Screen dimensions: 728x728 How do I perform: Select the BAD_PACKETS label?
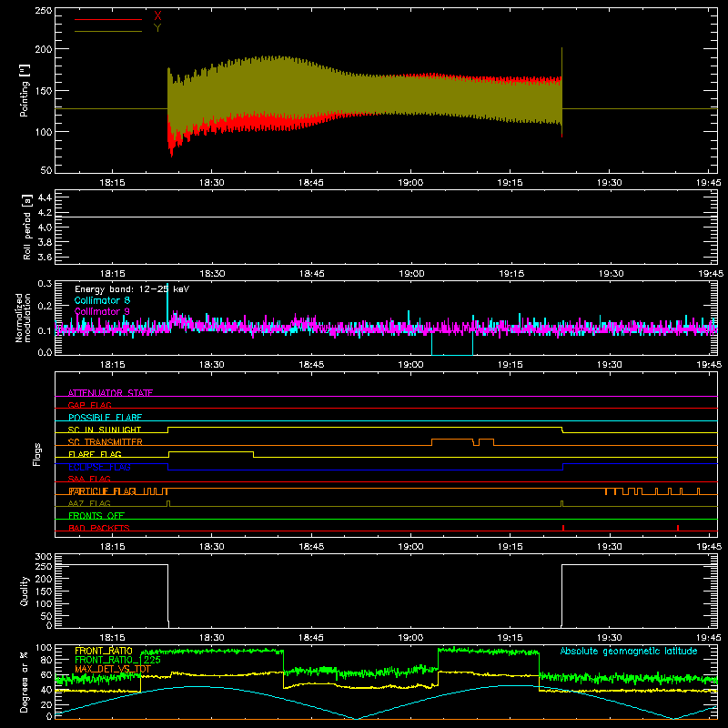[x=99, y=528]
